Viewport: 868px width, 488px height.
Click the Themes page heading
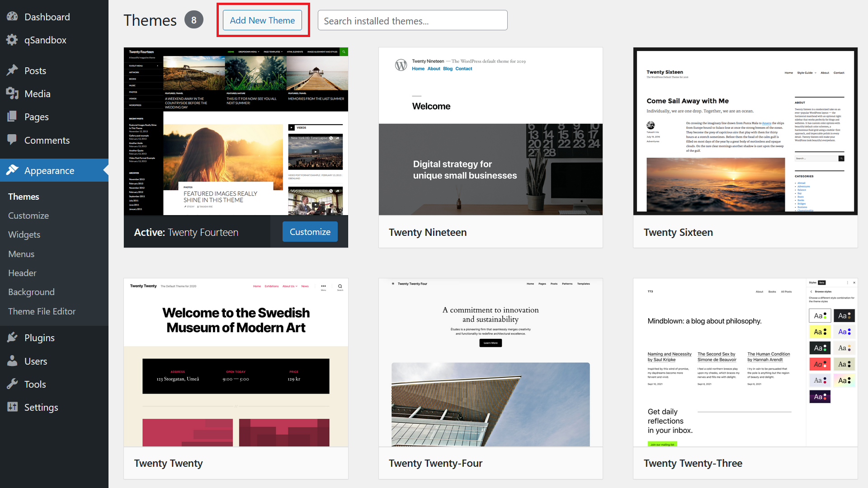pyautogui.click(x=150, y=20)
